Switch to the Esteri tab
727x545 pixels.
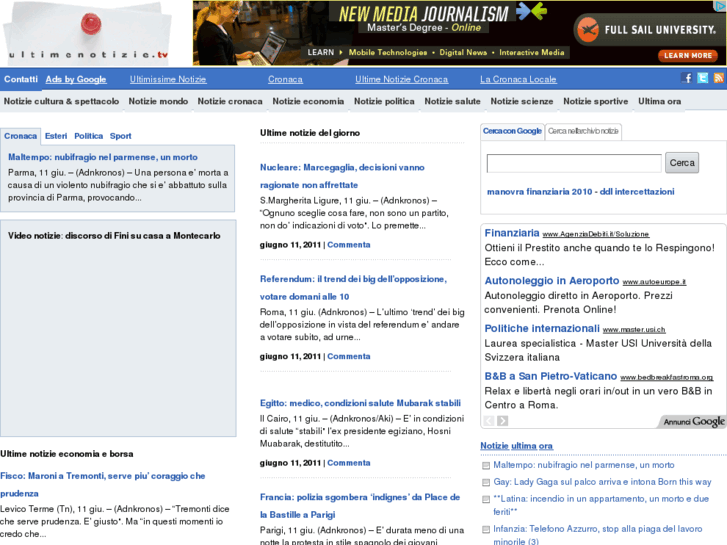click(56, 136)
